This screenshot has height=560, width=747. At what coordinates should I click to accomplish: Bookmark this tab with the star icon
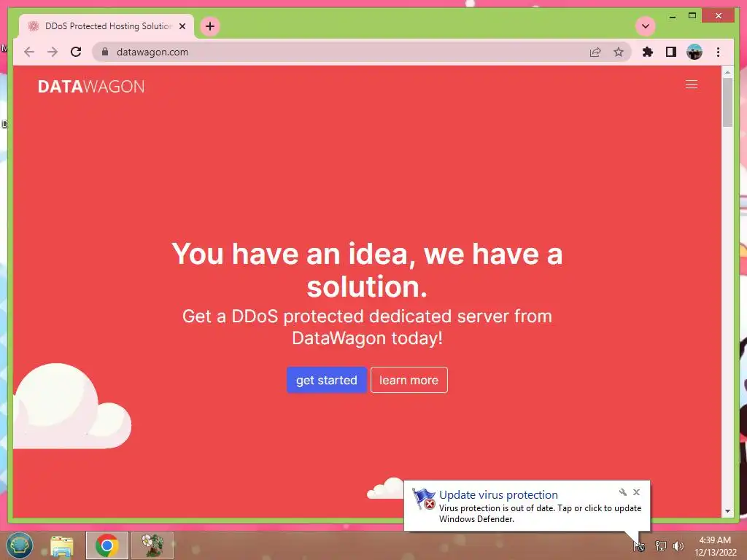[x=619, y=52]
